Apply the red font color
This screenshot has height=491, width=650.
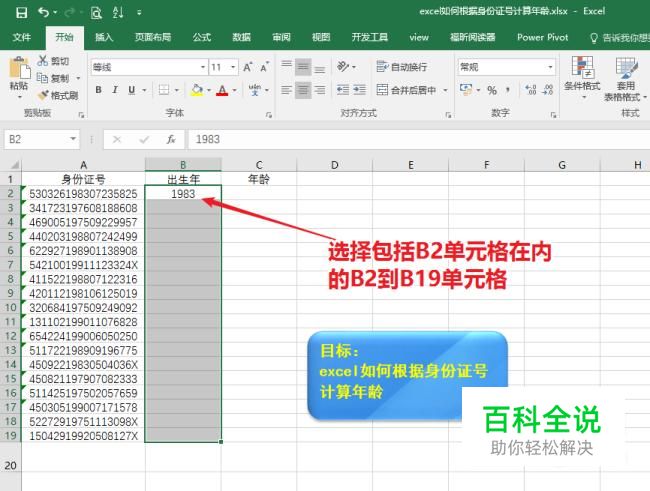[222, 90]
